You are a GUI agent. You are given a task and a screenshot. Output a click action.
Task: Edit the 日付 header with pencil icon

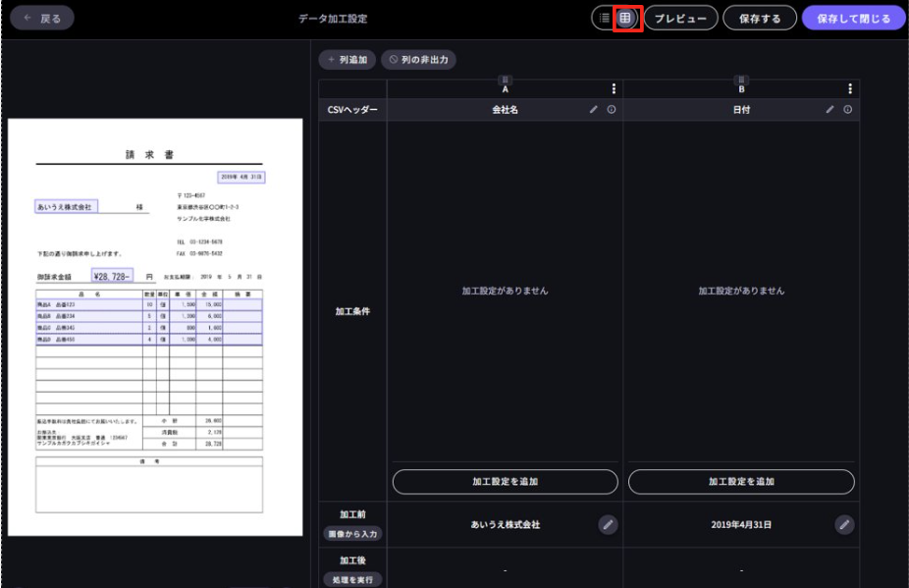point(830,110)
